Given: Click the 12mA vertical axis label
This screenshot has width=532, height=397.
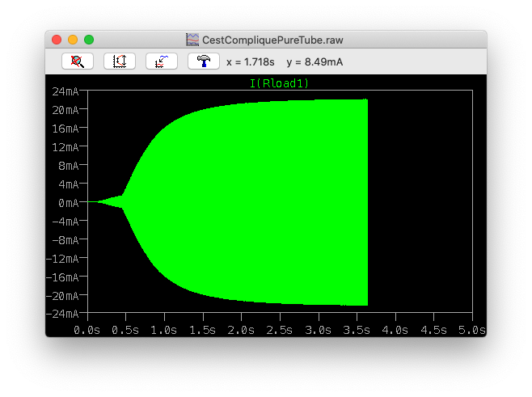Looking at the screenshot, I should 65,147.
